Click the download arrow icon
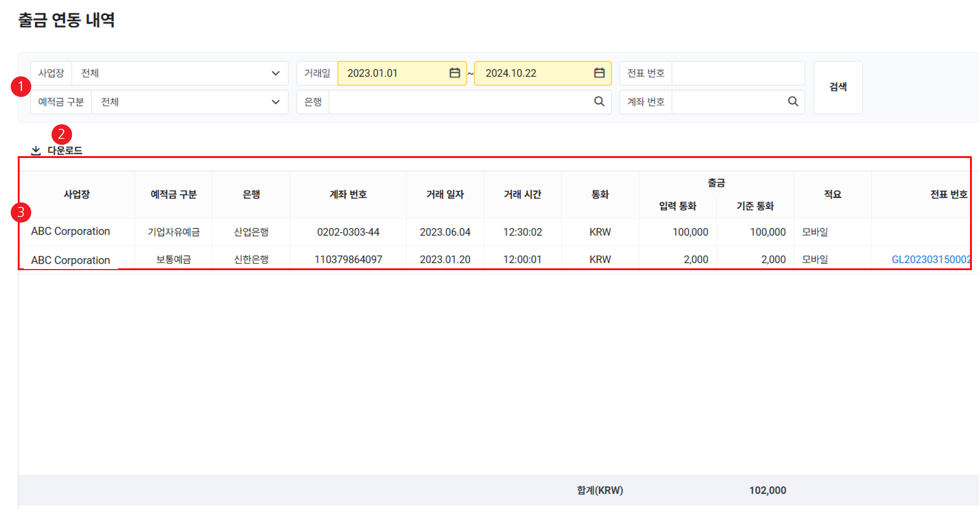The height and width of the screenshot is (509, 980). pos(36,150)
